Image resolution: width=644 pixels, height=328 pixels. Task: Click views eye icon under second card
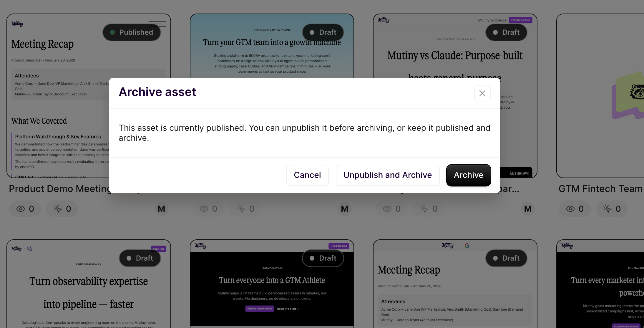(204, 209)
